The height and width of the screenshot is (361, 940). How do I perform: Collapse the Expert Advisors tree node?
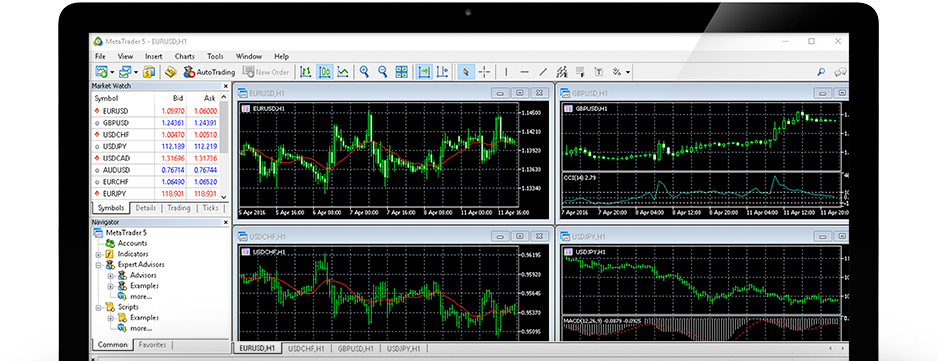pos(98,264)
